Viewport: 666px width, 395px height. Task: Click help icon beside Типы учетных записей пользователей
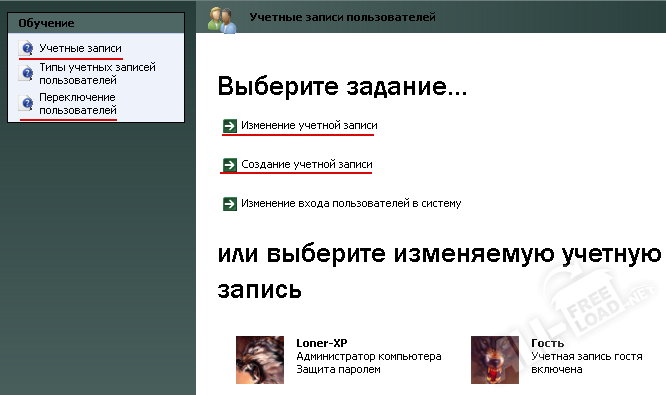[x=26, y=74]
